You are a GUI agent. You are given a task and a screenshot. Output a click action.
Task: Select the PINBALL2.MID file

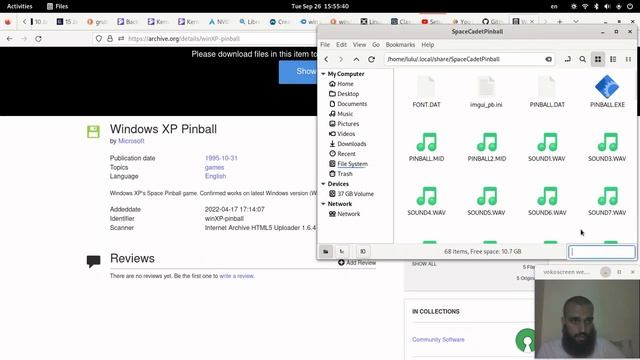click(x=487, y=146)
